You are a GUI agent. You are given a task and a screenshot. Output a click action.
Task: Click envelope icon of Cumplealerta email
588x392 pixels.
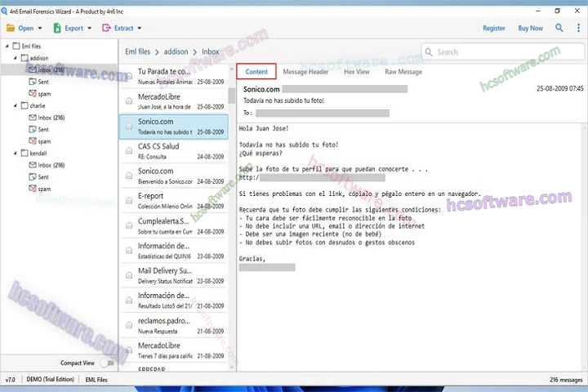[x=129, y=225]
